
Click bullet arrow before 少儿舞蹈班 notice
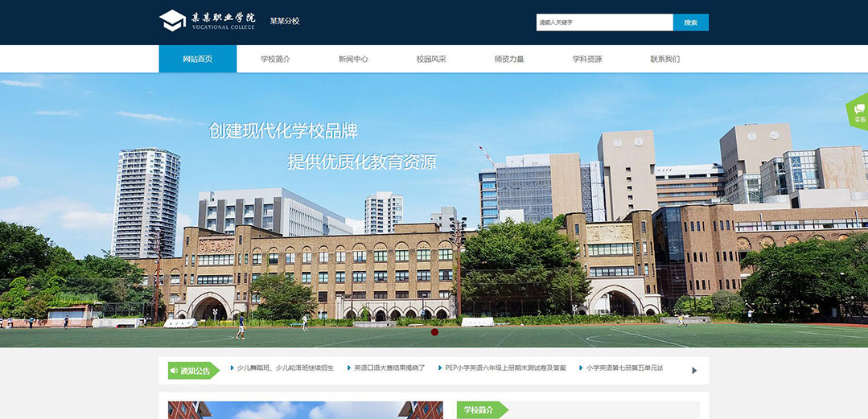(232, 368)
